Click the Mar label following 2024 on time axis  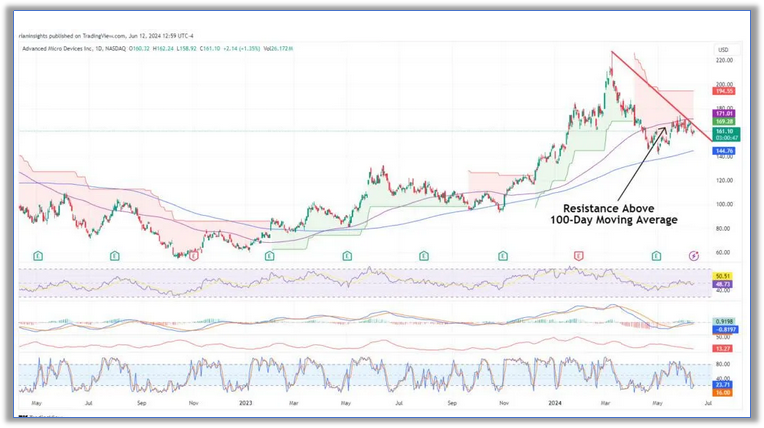click(606, 403)
